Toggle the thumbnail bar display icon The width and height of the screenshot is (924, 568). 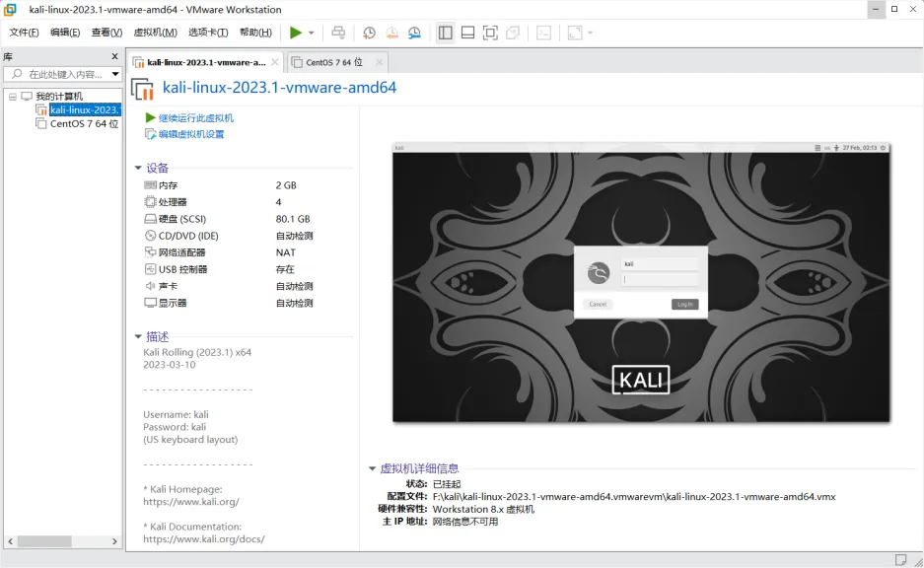point(467,33)
